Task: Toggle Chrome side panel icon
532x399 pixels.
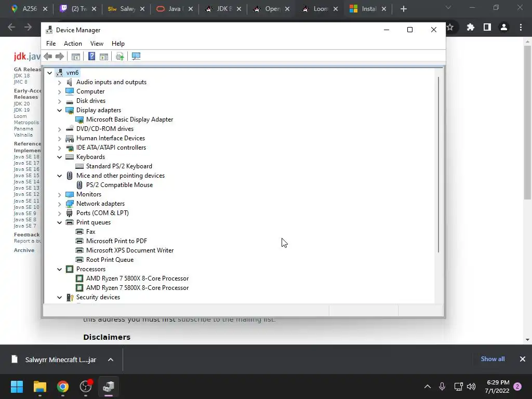Action: coord(487,27)
